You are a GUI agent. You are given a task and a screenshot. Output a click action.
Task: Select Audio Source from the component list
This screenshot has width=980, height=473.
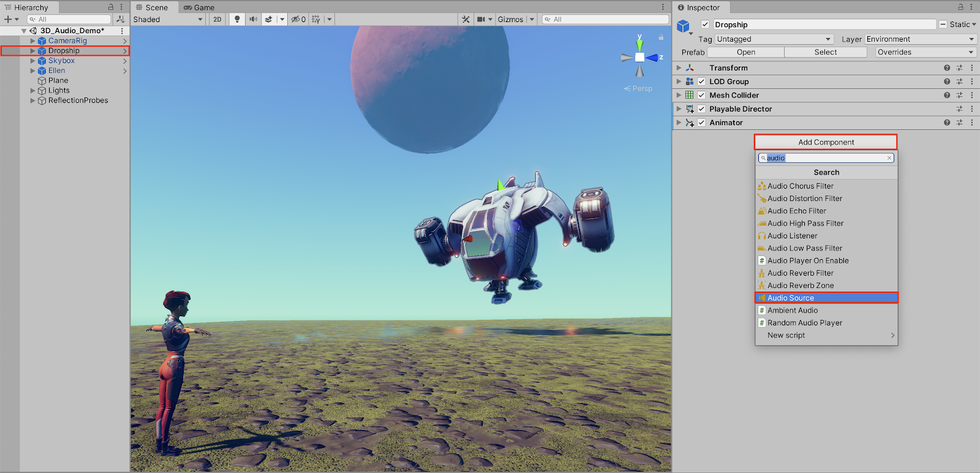click(826, 298)
